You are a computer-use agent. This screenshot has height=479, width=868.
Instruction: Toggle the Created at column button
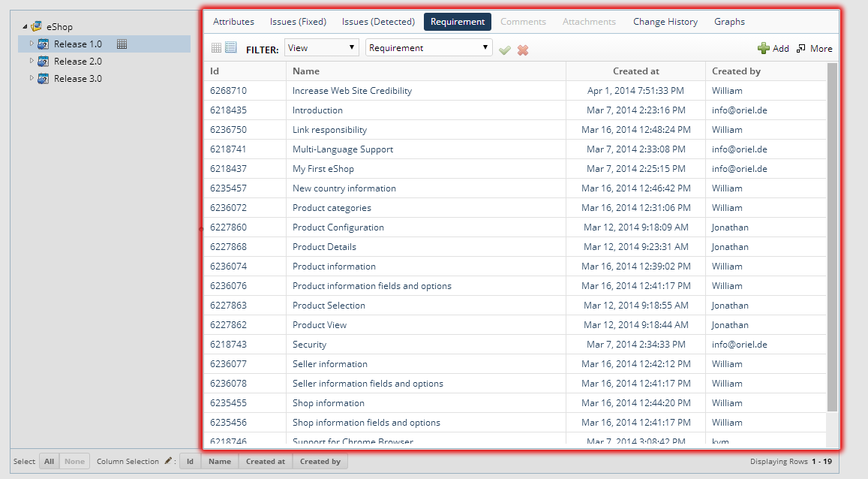(265, 461)
